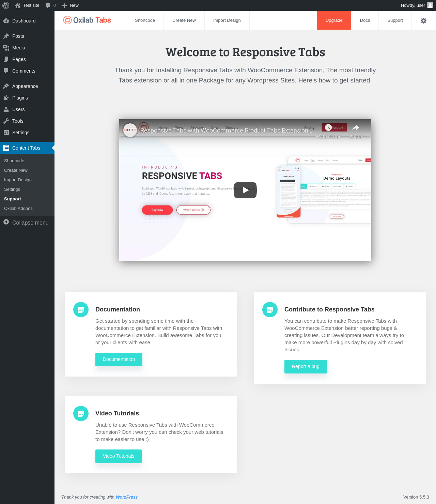
Task: Open Support submenu in sidebar
Action: (x=27, y=199)
